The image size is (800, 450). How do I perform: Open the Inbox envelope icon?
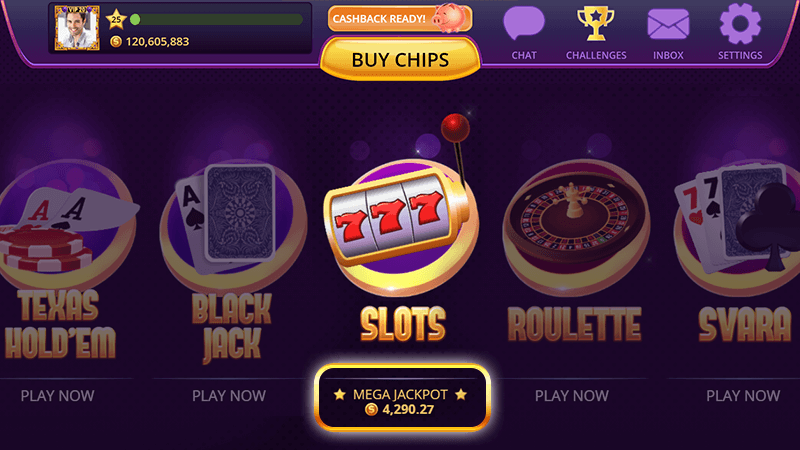(x=668, y=24)
